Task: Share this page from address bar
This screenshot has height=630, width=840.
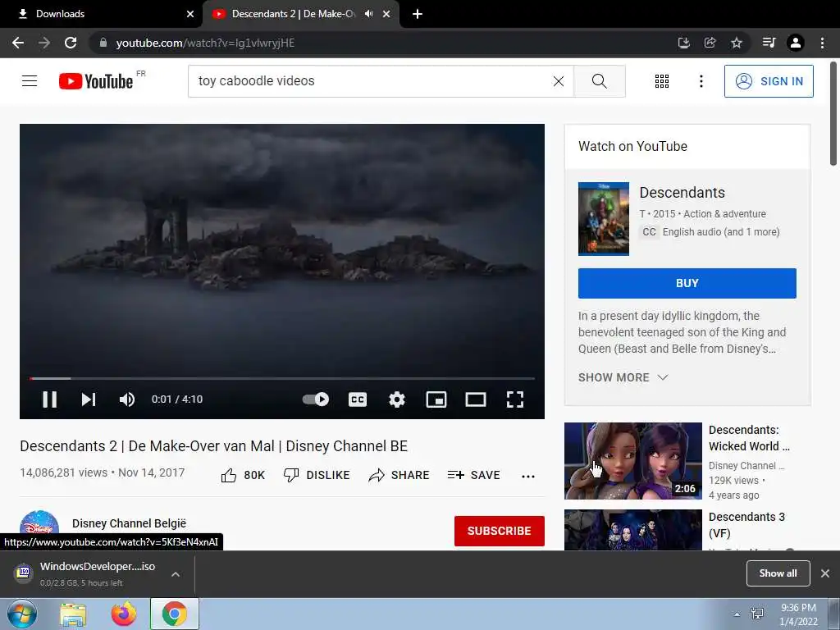Action: coord(710,43)
